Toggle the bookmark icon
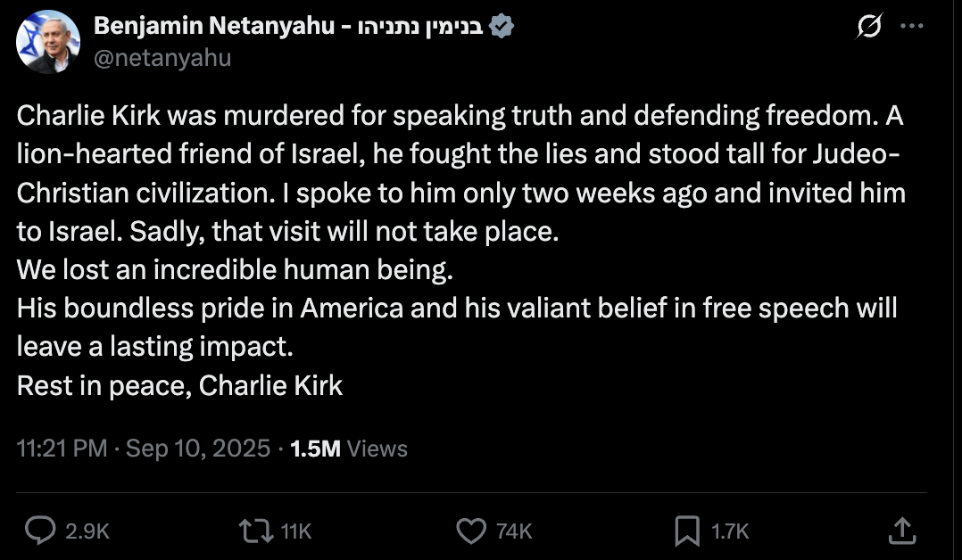 pos(686,531)
